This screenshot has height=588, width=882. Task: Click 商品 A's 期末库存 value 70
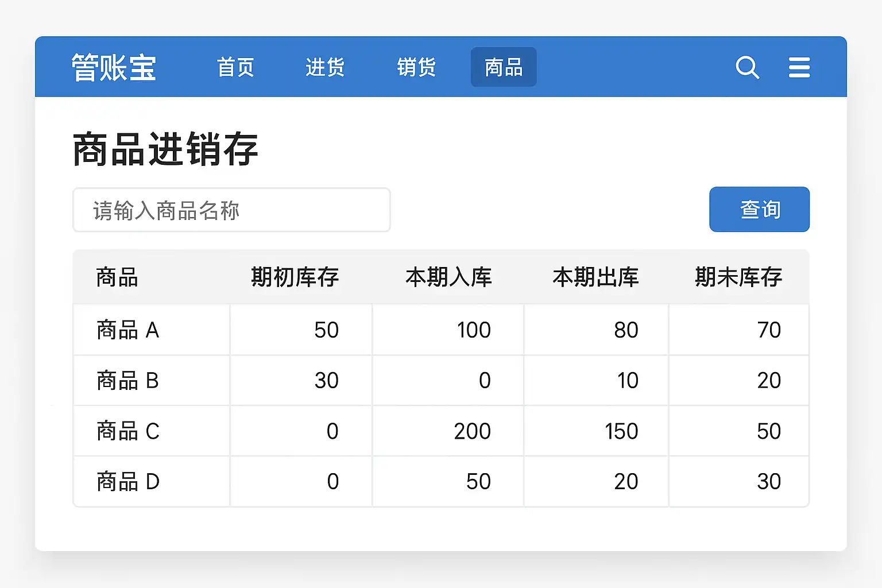(769, 330)
